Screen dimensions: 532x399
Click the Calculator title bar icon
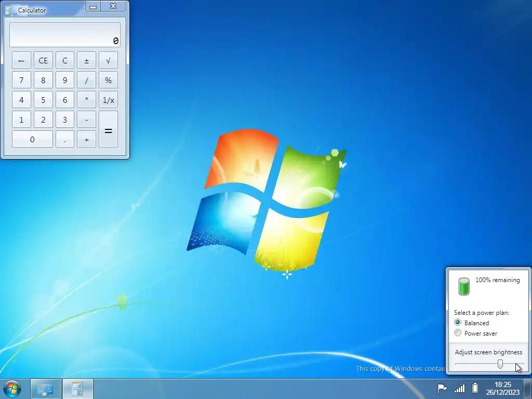coord(9,10)
